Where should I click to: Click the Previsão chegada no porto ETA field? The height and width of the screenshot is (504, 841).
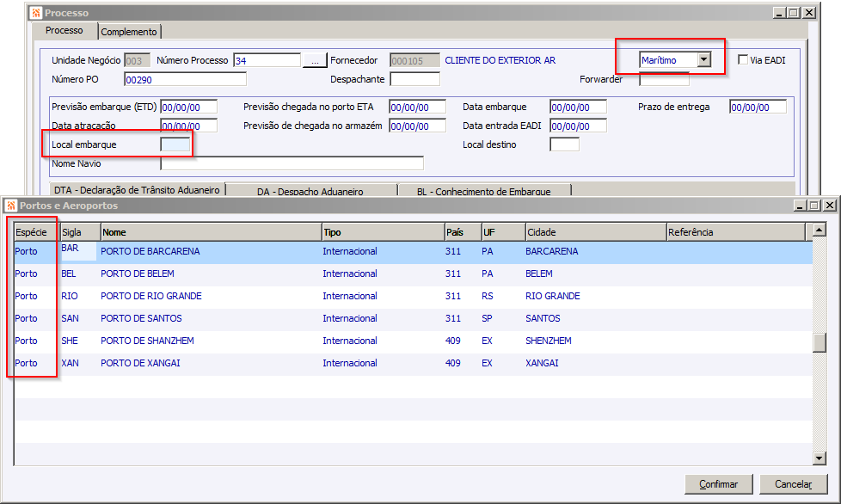click(x=417, y=108)
